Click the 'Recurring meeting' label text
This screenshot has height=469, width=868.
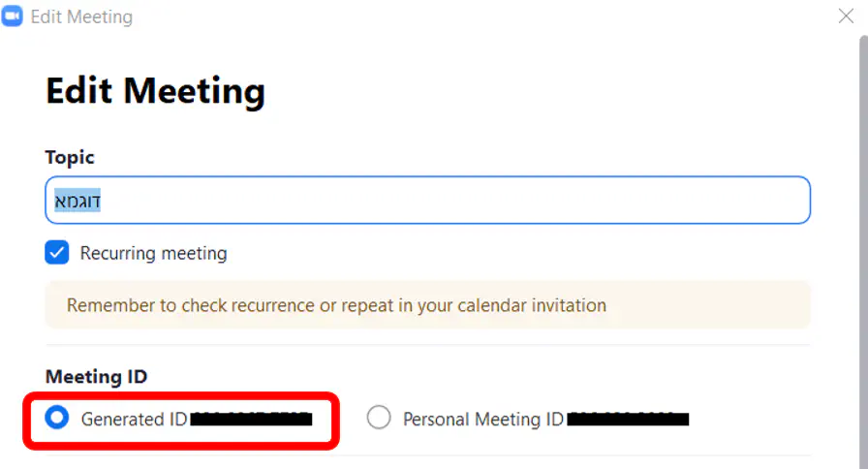tap(153, 253)
